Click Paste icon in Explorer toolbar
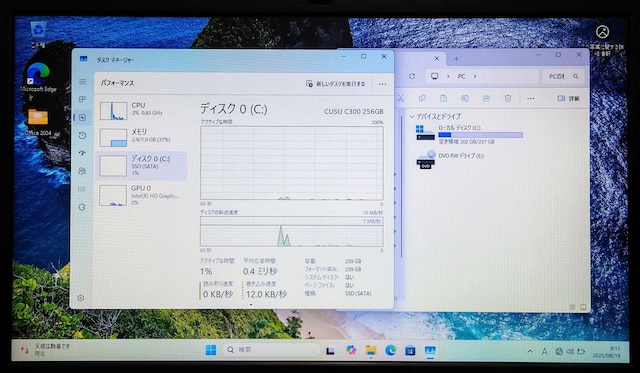Viewport: 640px width, 373px height. [443, 98]
